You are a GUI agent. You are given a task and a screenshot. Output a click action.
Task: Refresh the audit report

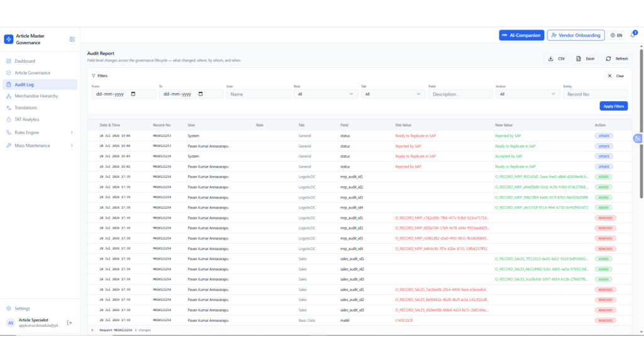[617, 58]
